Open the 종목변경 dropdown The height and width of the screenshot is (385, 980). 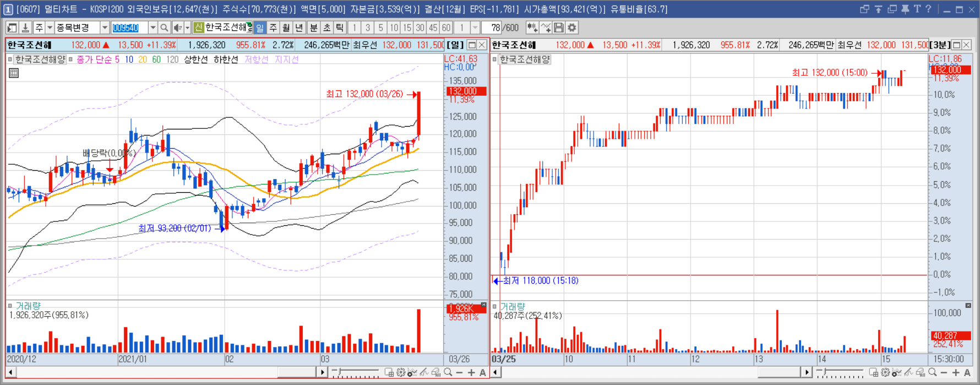click(x=105, y=28)
